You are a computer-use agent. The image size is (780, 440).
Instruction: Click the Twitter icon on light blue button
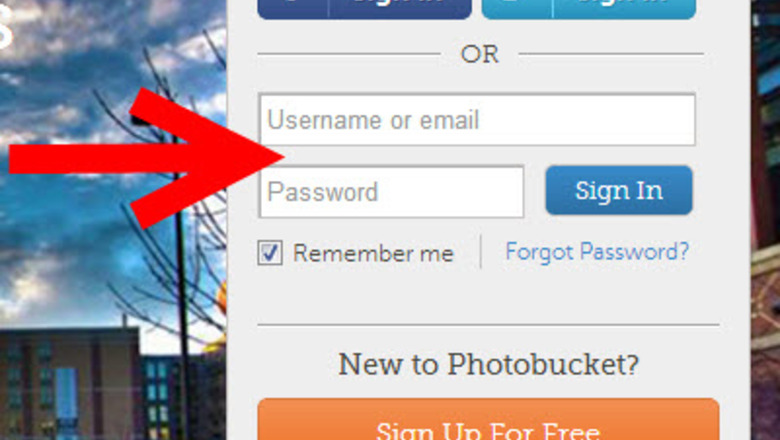pyautogui.click(x=517, y=5)
